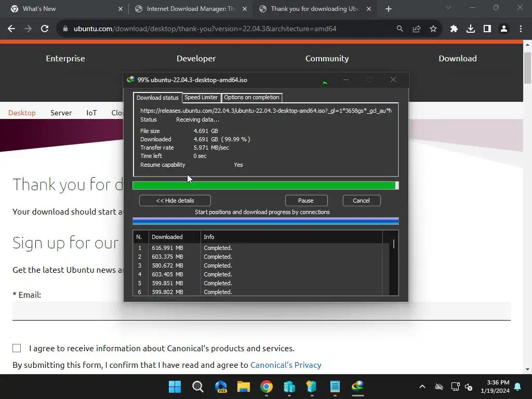The width and height of the screenshot is (532, 399).
Task: Go back using the browser back arrow
Action: click(11, 29)
